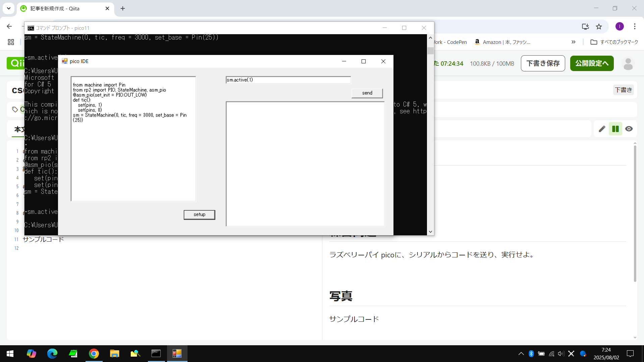Image resolution: width=644 pixels, height=362 pixels.
Task: Bookmark page with the star icon
Action: click(599, 26)
